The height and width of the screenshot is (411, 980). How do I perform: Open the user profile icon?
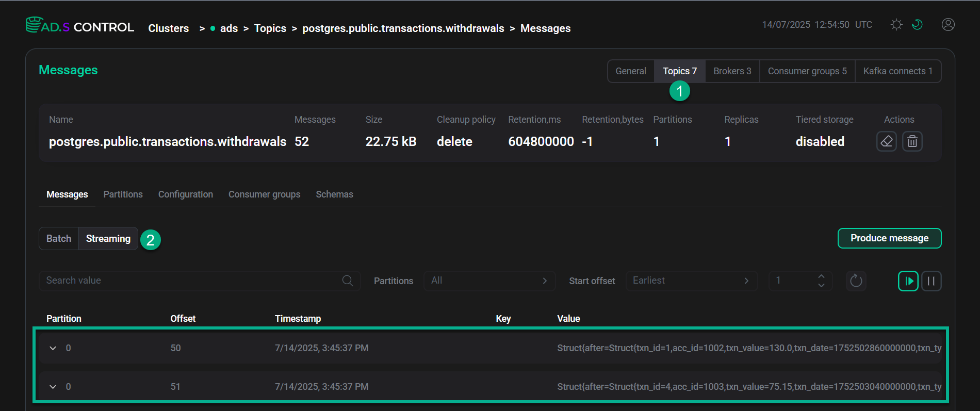tap(948, 25)
